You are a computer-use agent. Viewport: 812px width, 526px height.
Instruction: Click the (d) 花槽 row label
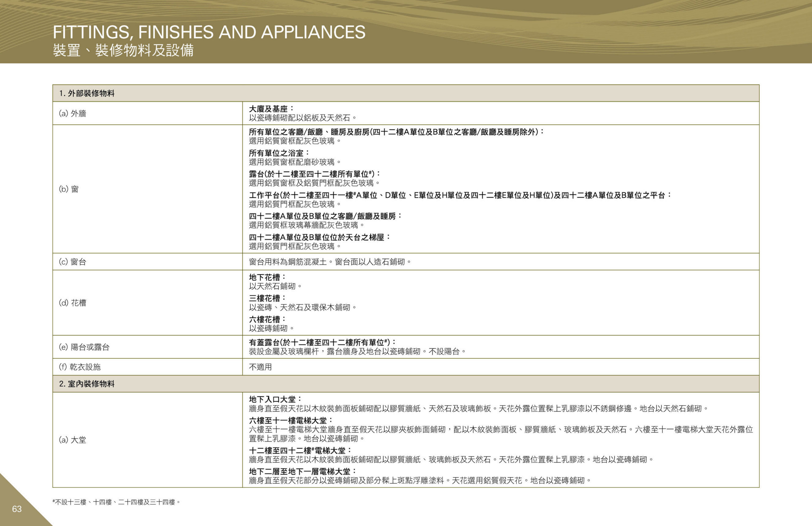click(x=72, y=302)
